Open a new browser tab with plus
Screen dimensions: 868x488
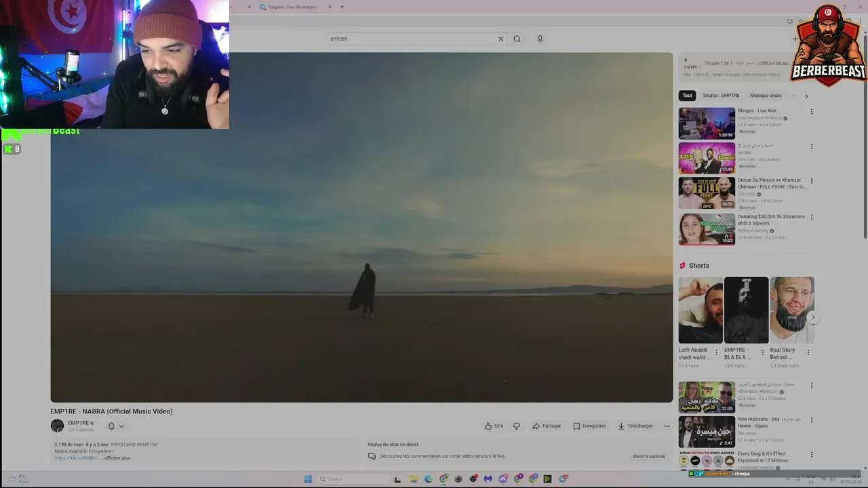342,7
